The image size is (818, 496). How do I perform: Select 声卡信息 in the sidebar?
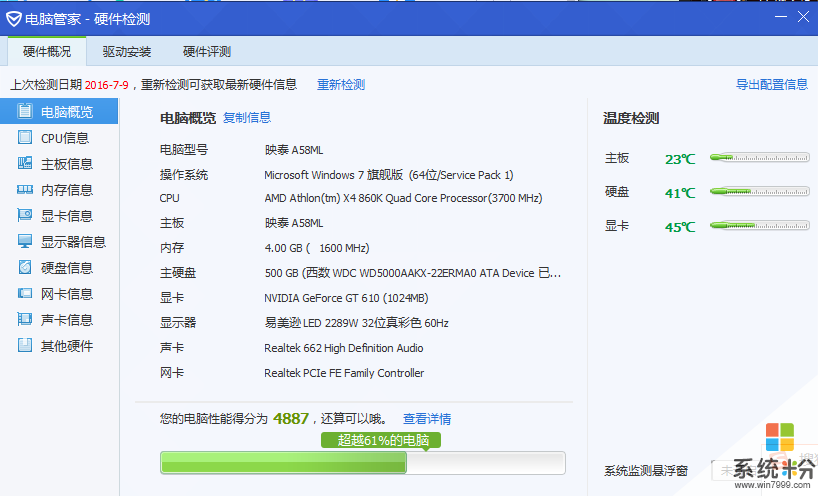click(x=59, y=320)
